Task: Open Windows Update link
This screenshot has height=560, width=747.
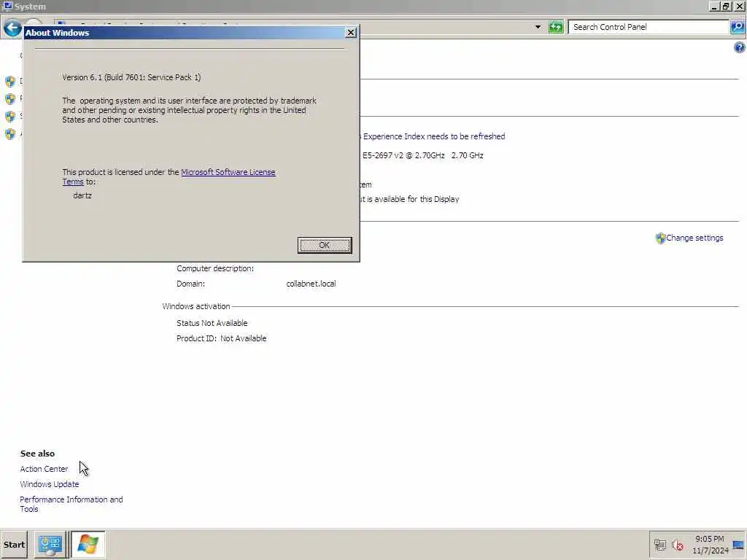Action: [50, 484]
